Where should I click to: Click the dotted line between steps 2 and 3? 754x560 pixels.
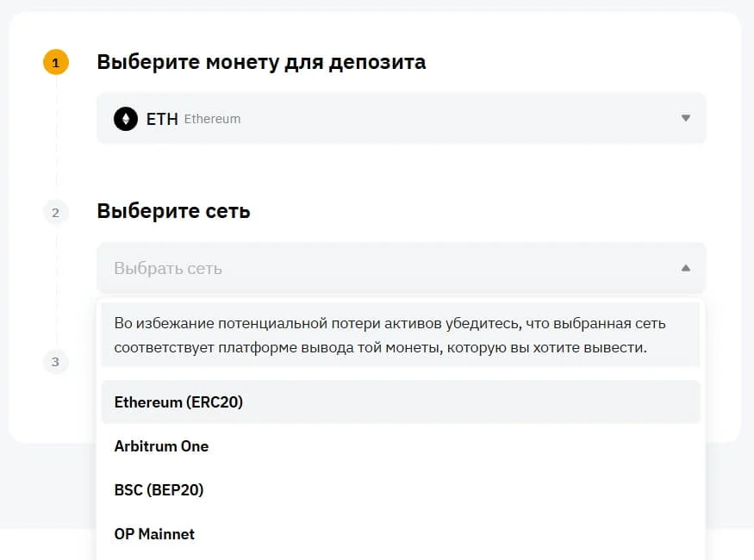(x=56, y=284)
